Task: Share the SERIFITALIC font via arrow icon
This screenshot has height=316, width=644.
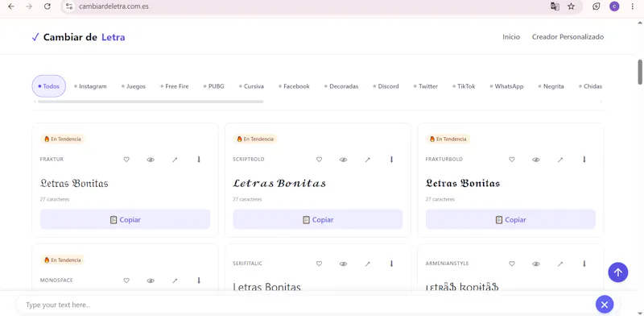Action: click(x=367, y=264)
